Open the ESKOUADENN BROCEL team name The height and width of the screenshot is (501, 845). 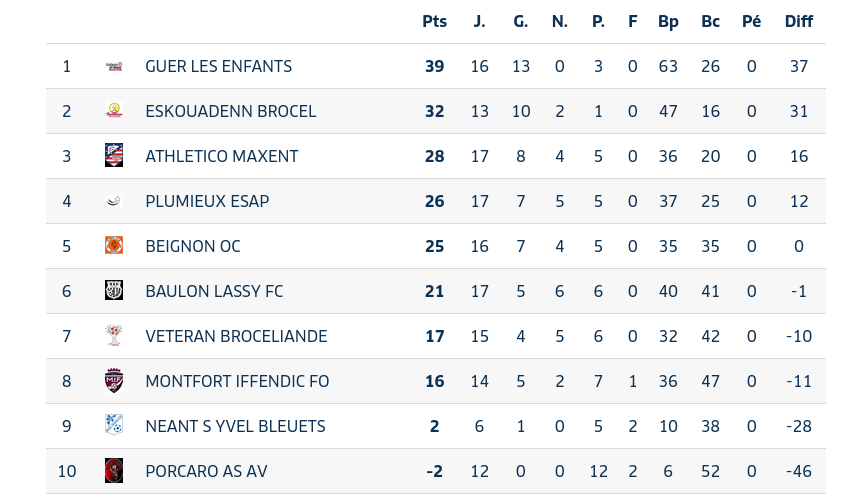(230, 111)
